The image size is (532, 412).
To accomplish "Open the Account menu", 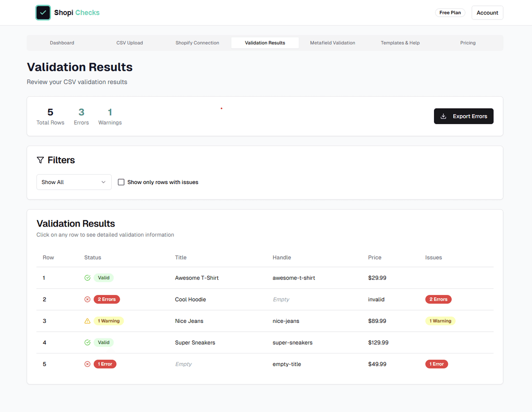I will coord(487,12).
